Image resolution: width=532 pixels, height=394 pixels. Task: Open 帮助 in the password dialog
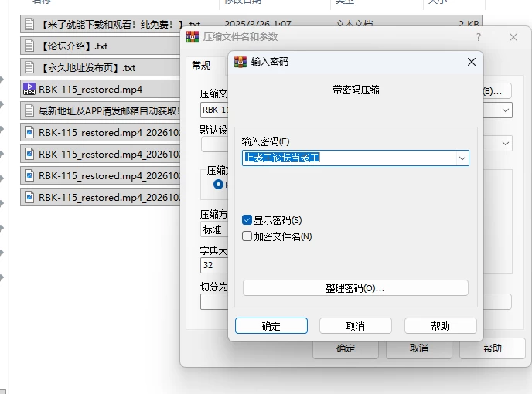[441, 326]
